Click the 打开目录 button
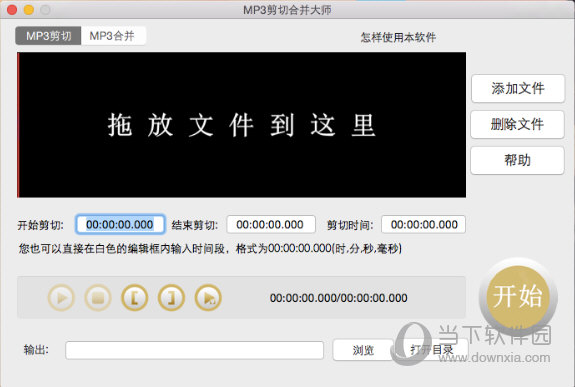Image resolution: width=575 pixels, height=387 pixels. [432, 350]
